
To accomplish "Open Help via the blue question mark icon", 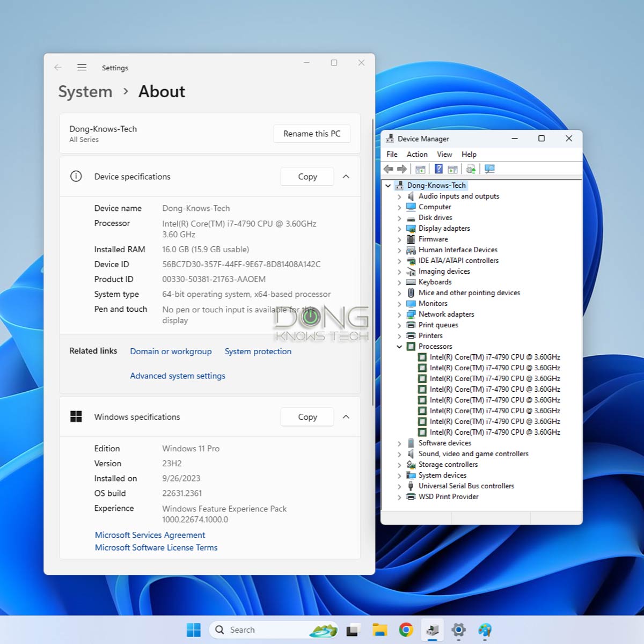I will [x=438, y=169].
